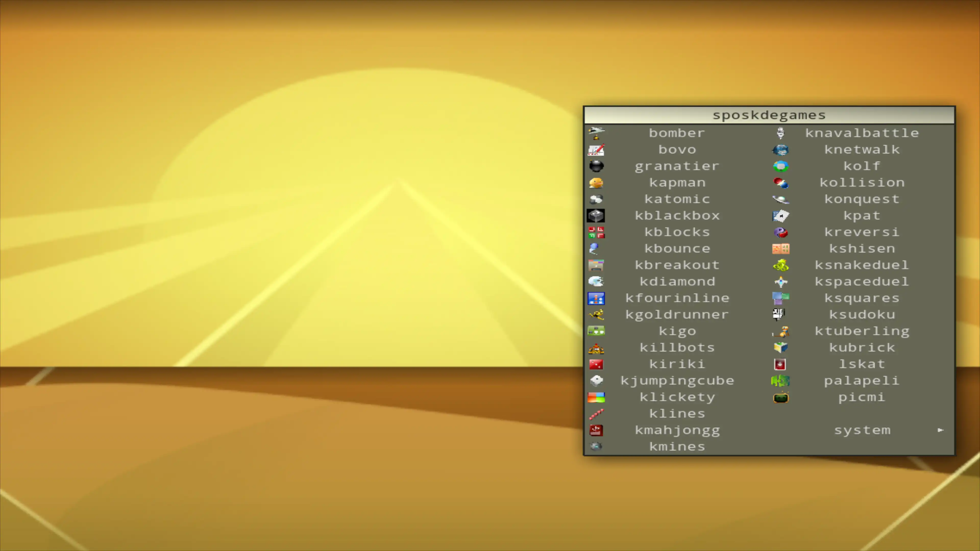The height and width of the screenshot is (551, 980).
Task: Click the kolf golf ball icon
Action: (781, 166)
